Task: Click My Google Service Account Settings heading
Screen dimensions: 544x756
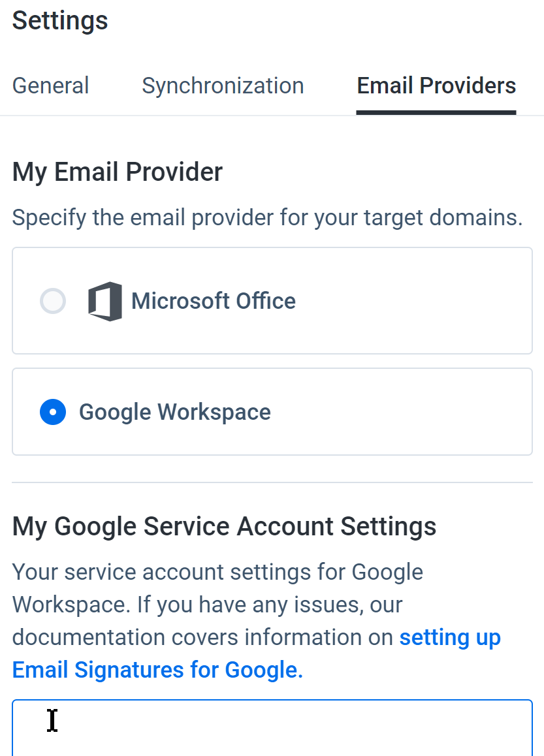Action: 224,526
